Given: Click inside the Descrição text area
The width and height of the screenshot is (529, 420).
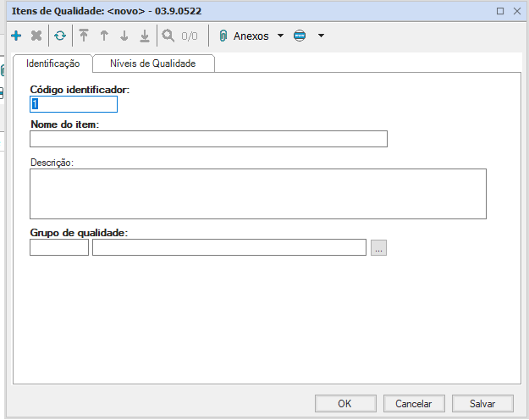Looking at the screenshot, I should point(257,194).
